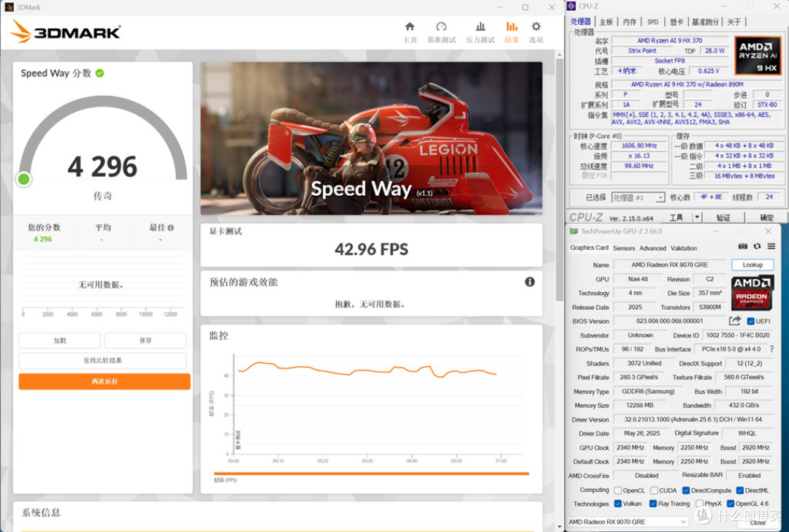The image size is (789, 532).
Task: Open the stress test chart icon
Action: pos(481,27)
